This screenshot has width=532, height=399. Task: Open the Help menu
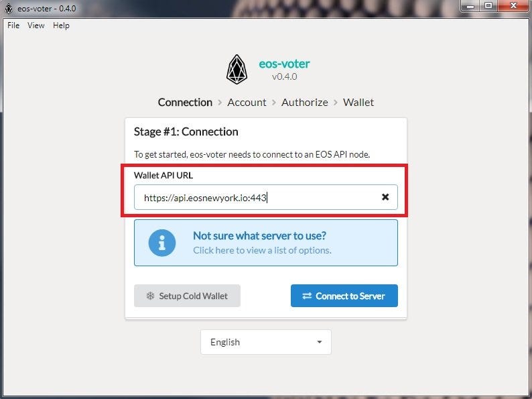pyautogui.click(x=61, y=25)
